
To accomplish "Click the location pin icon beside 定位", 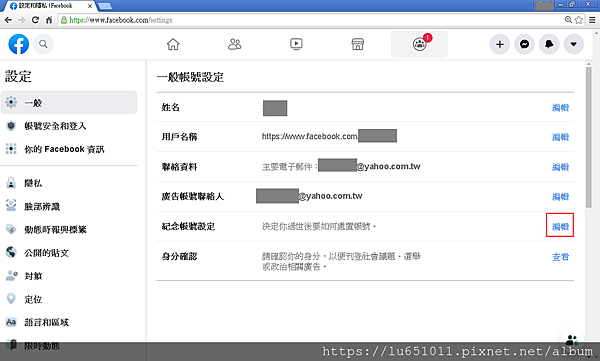I will [x=11, y=298].
